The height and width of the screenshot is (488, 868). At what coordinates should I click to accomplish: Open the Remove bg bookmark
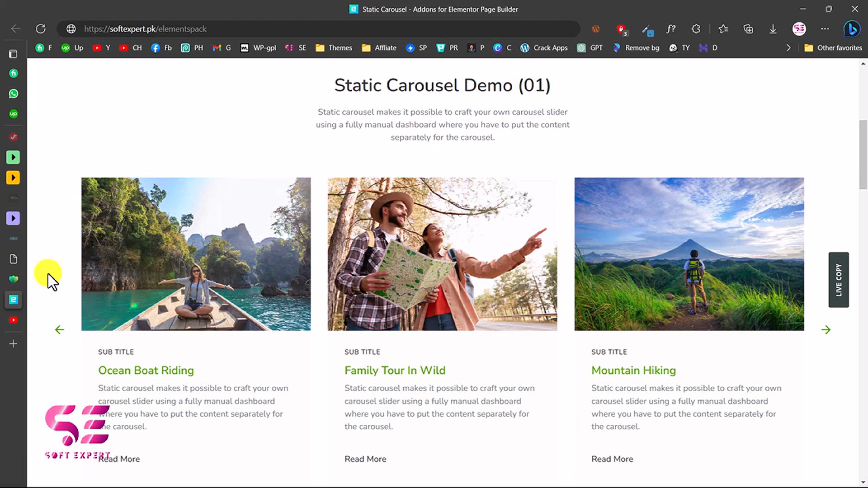click(636, 48)
